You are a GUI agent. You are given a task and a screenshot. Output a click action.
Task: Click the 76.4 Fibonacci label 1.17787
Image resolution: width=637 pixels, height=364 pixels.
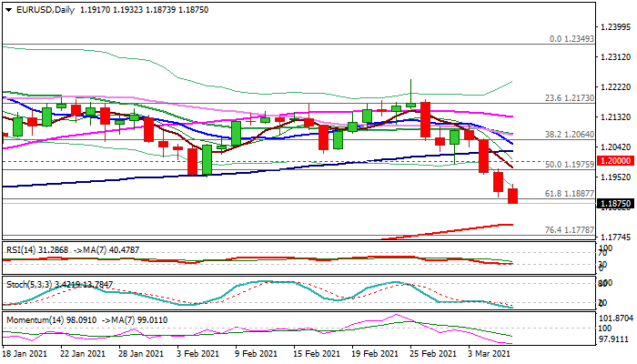pos(570,231)
